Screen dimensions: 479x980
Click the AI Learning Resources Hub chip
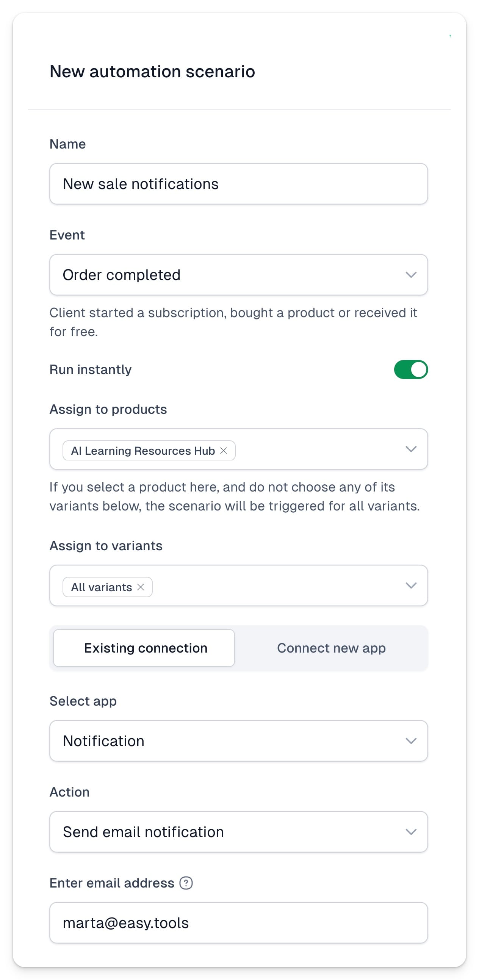pyautogui.click(x=142, y=451)
